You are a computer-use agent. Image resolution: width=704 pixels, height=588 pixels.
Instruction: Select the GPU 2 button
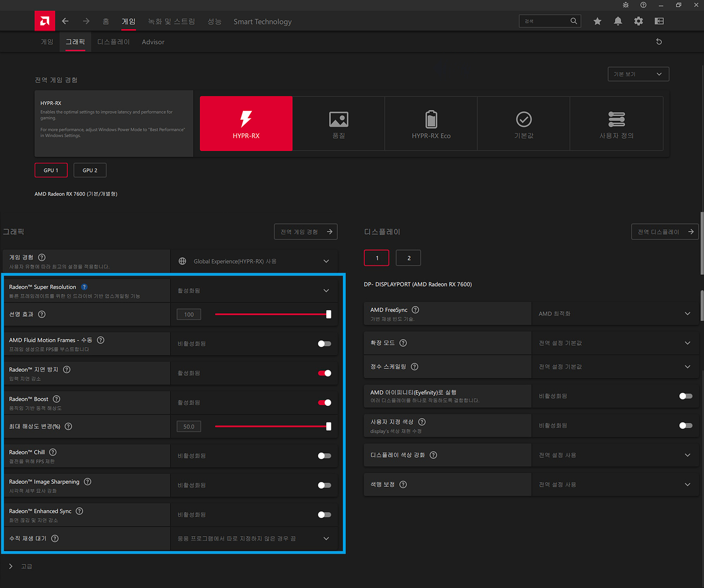(x=90, y=170)
